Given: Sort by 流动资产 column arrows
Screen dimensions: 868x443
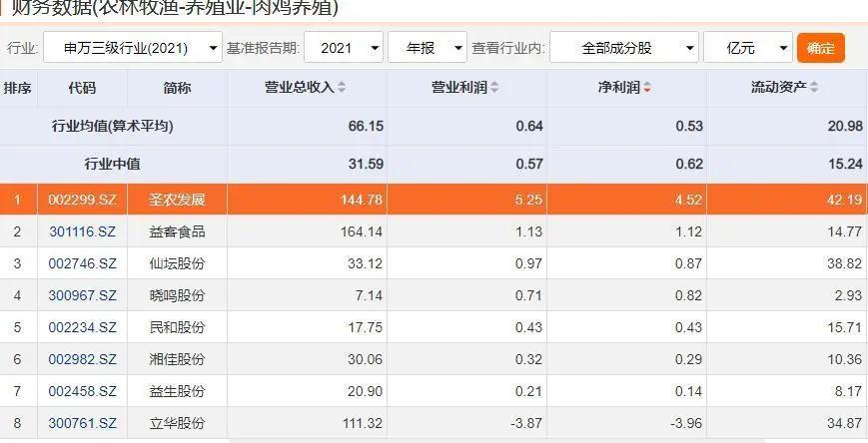Looking at the screenshot, I should point(813,88).
